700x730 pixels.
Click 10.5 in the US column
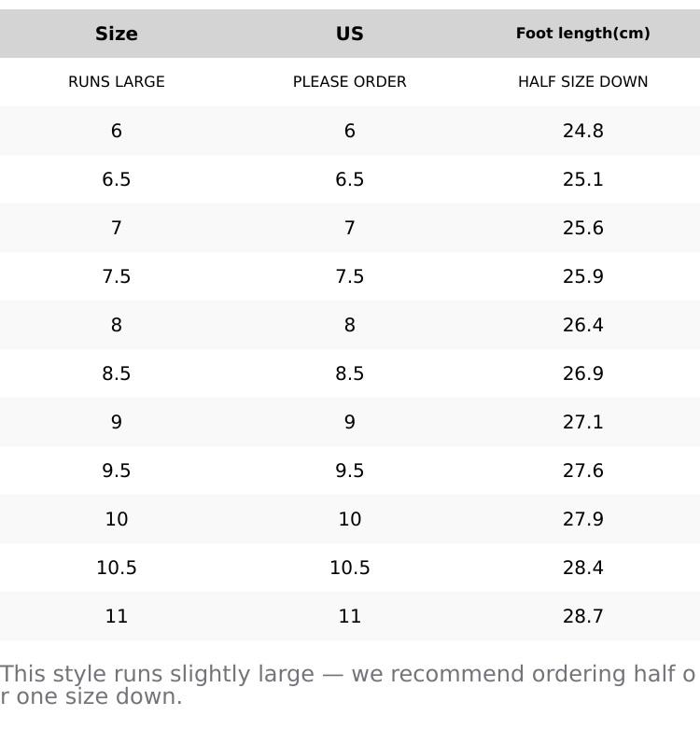tap(350, 568)
